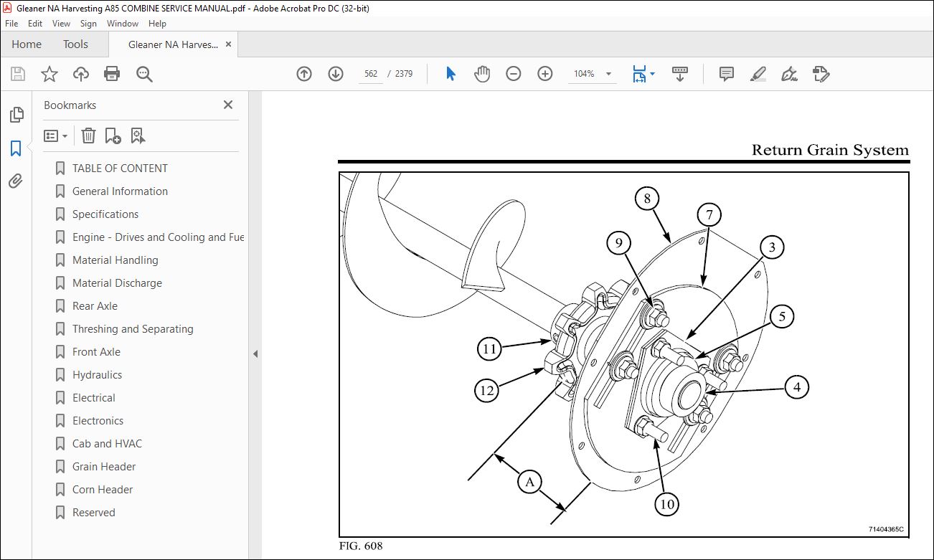934x560 pixels.
Task: Open Page Thumbnails panel icon
Action: tap(16, 115)
